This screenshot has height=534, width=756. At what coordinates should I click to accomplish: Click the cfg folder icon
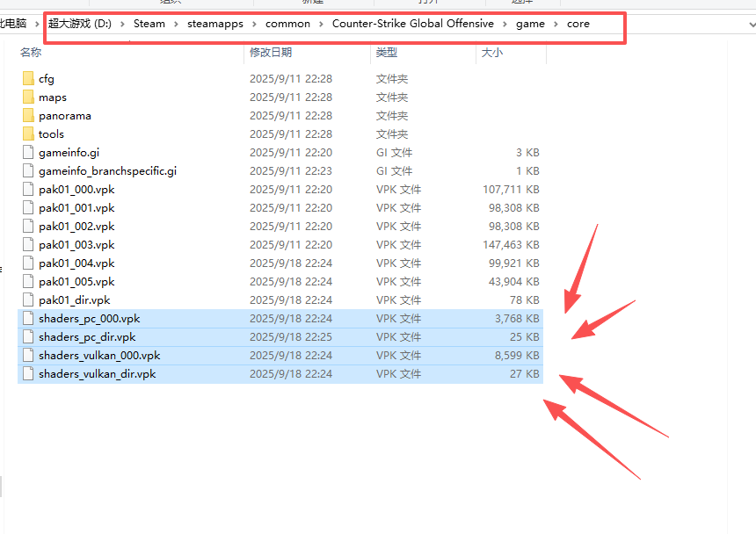tap(28, 79)
